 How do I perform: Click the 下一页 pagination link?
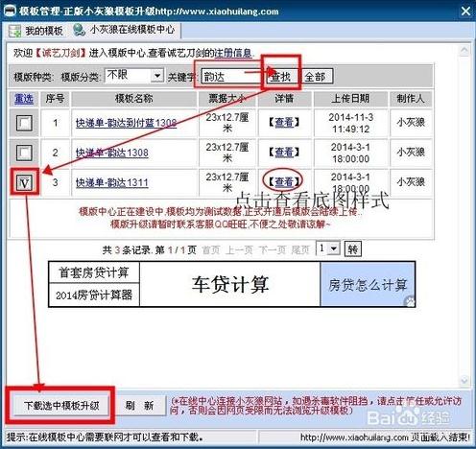[272, 250]
